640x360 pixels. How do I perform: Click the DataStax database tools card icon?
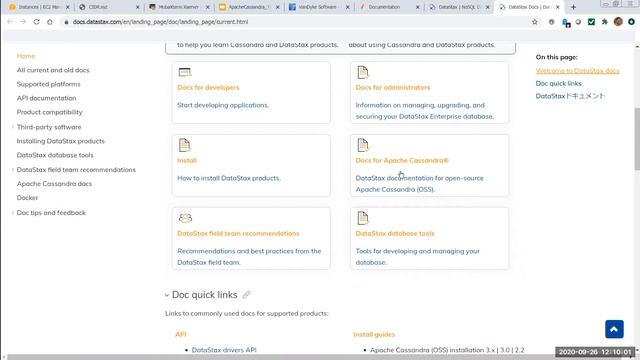(x=362, y=218)
